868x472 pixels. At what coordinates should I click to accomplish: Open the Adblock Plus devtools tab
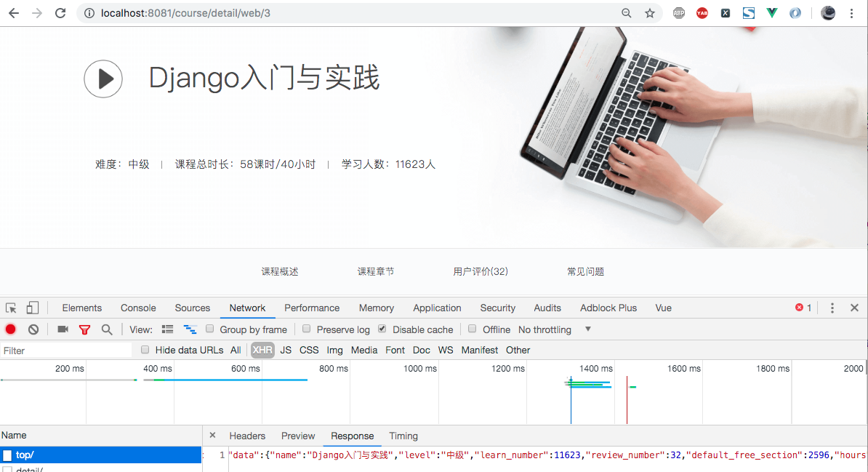[x=608, y=308]
